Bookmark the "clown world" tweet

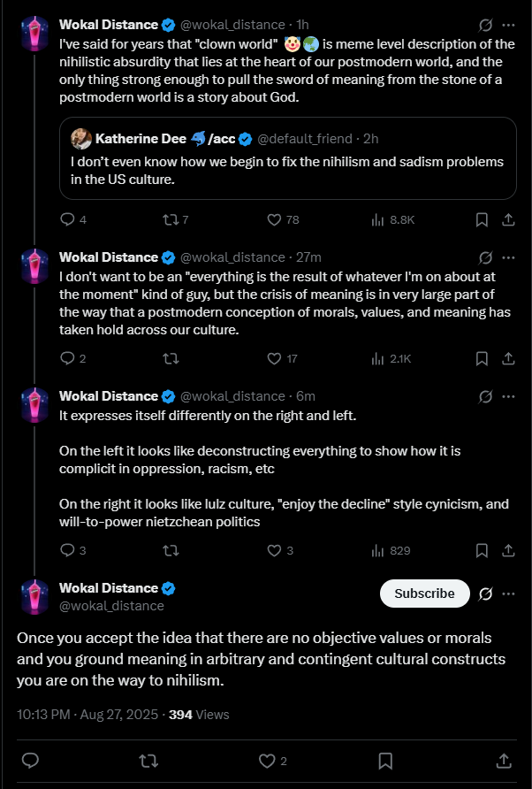(x=482, y=219)
